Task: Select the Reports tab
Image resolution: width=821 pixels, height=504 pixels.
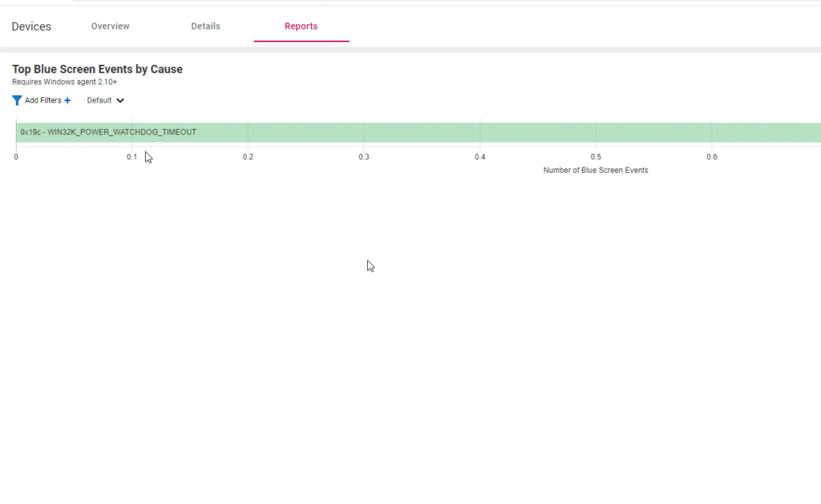Action: tap(301, 26)
